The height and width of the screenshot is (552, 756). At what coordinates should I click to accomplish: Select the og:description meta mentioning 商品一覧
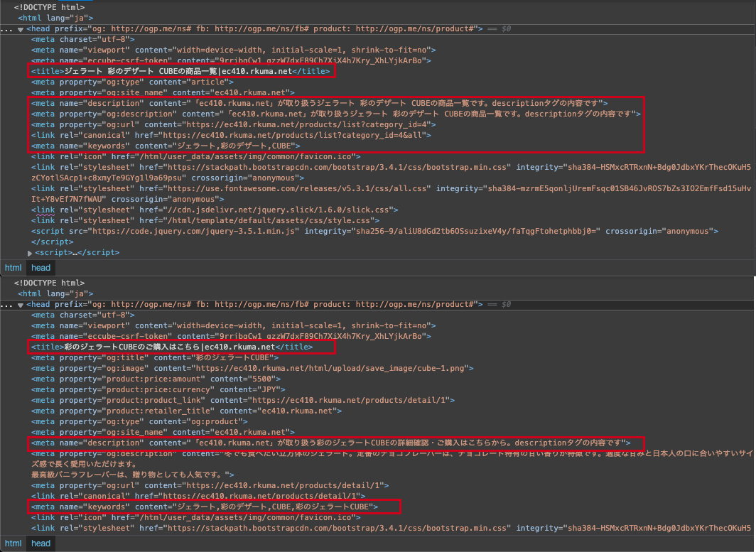tap(336, 114)
